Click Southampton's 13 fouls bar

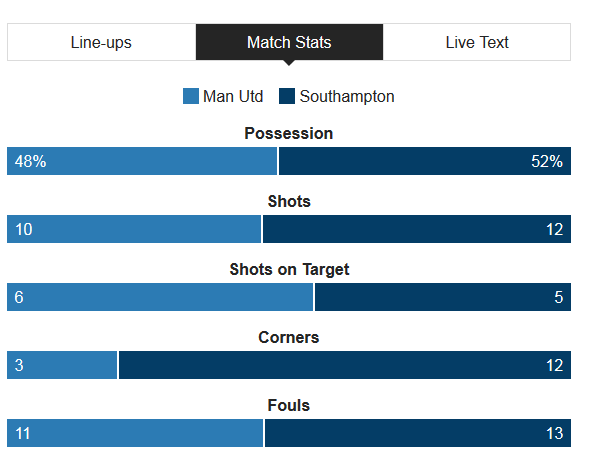coord(418,433)
